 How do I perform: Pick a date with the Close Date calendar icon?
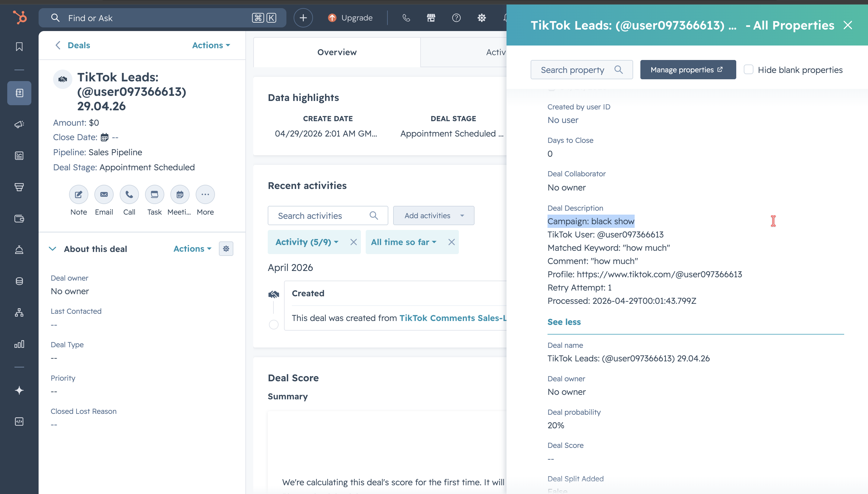point(105,137)
